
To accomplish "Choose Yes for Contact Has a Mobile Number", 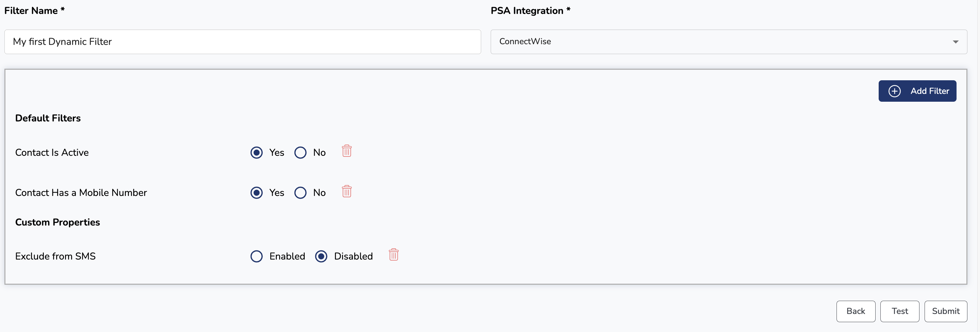I will point(256,193).
